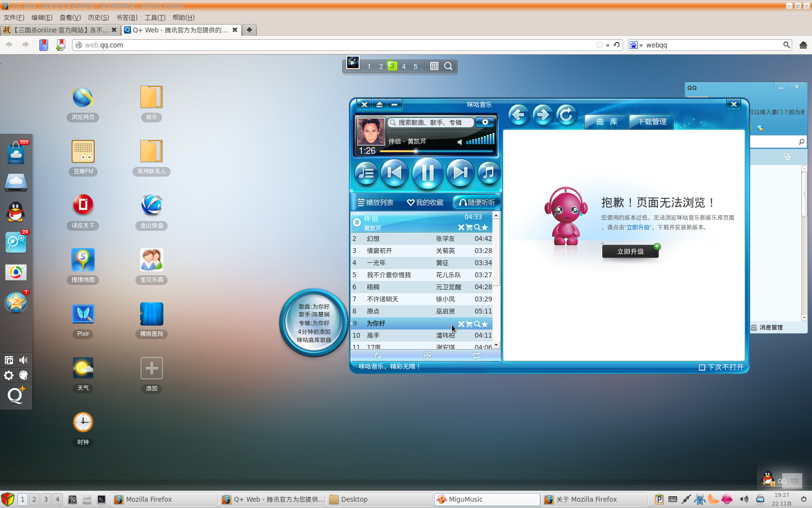Favorite the playing song 伴侣 with star
Image resolution: width=812 pixels, height=508 pixels.
point(485,227)
